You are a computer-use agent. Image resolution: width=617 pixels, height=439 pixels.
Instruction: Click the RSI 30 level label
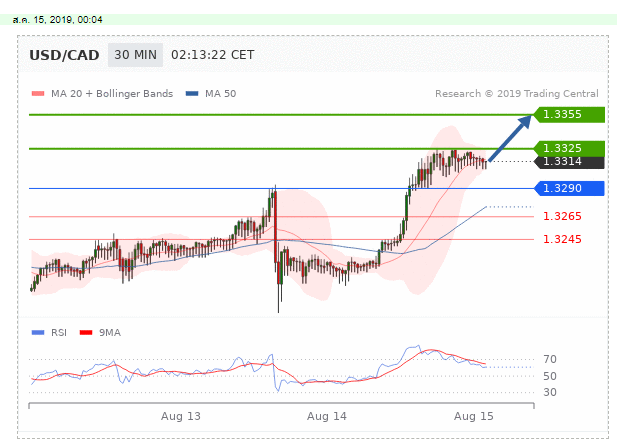550,392
